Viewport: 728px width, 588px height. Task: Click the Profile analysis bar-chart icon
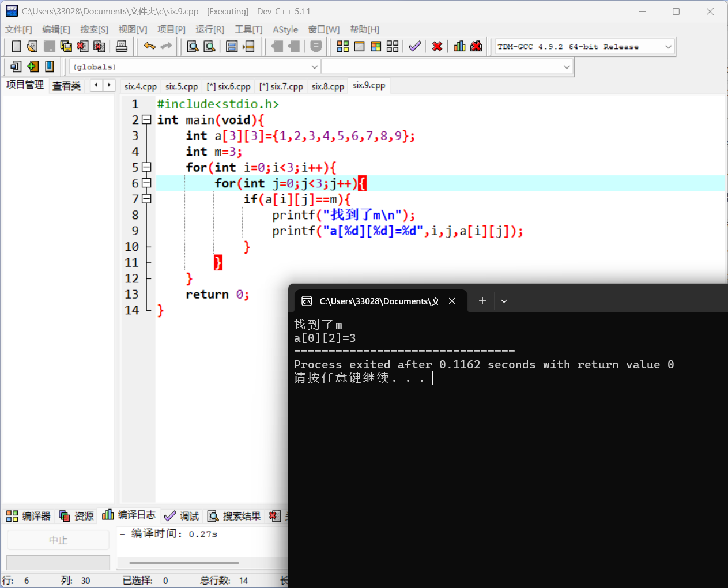[459, 46]
